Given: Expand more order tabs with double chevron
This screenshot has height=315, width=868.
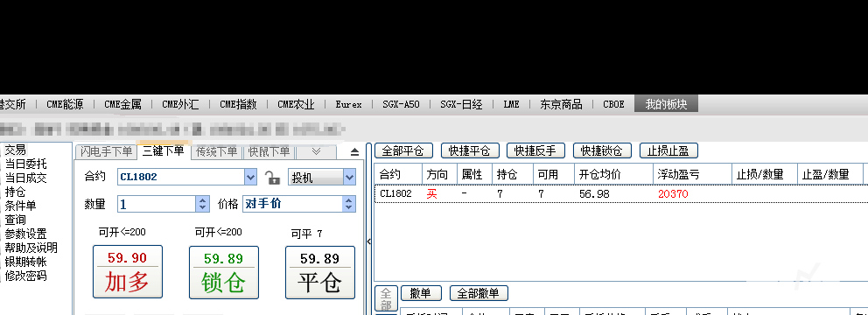Looking at the screenshot, I should pos(316,151).
